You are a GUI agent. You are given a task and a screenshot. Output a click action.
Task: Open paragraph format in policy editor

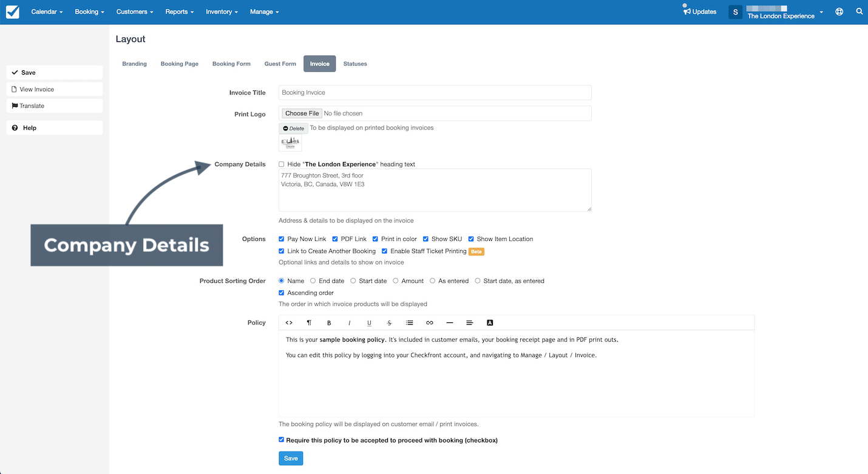point(309,323)
